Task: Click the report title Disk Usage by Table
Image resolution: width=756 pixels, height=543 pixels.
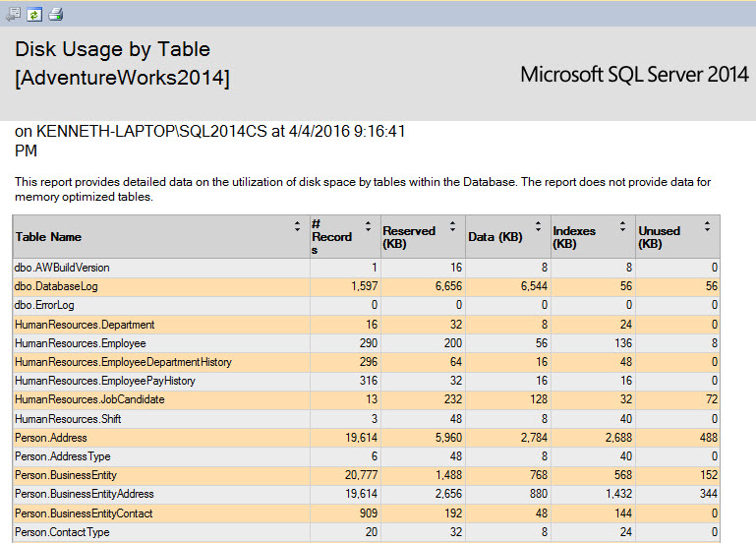Action: point(112,49)
